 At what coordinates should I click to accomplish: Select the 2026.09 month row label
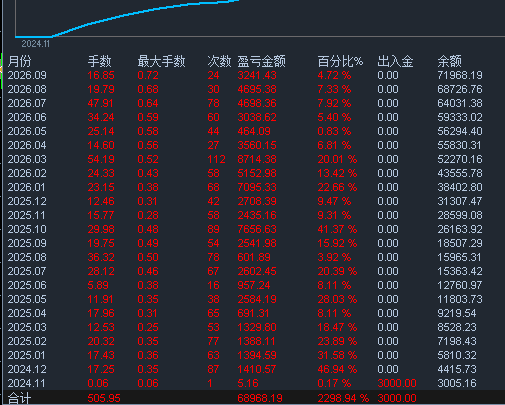27,75
